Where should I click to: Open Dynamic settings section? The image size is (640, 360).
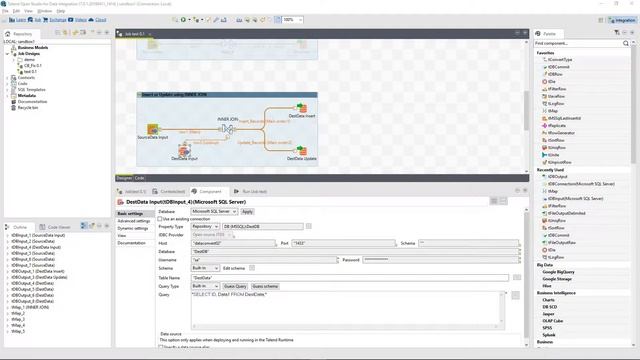(133, 229)
